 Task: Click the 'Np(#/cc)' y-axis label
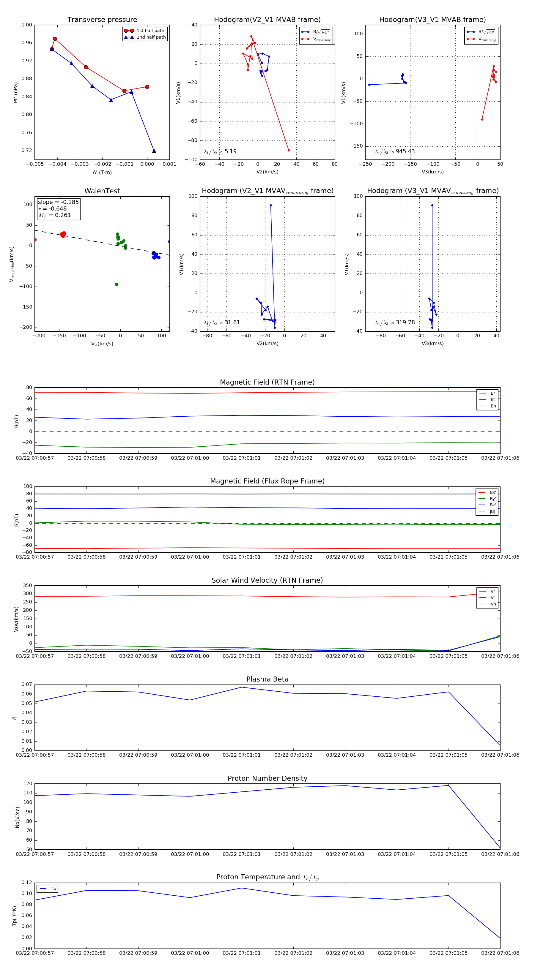[x=17, y=817]
